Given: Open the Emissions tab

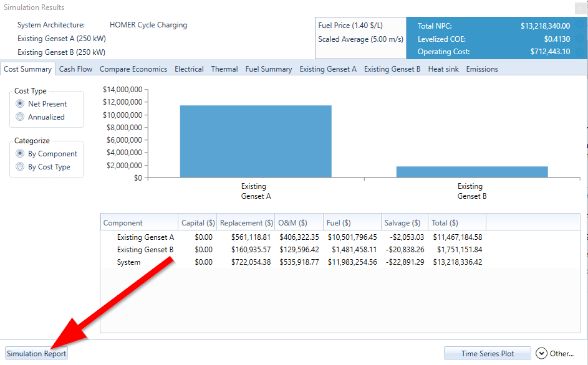Looking at the screenshot, I should tap(482, 69).
